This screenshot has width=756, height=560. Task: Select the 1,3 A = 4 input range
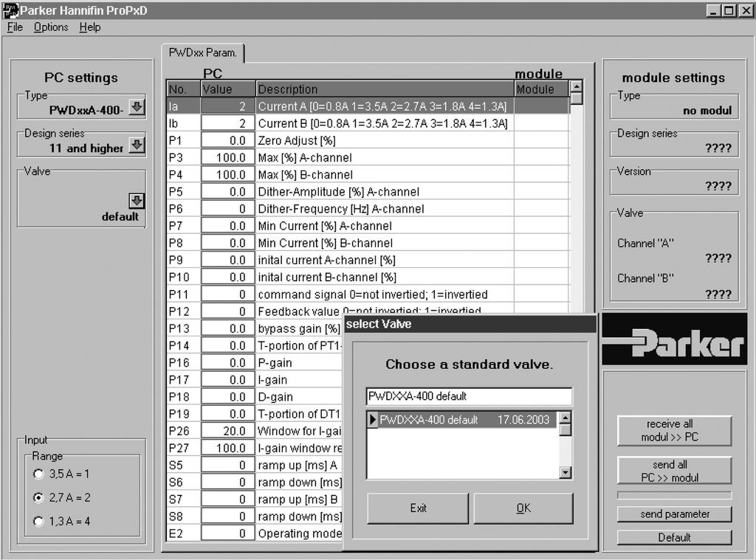(38, 521)
